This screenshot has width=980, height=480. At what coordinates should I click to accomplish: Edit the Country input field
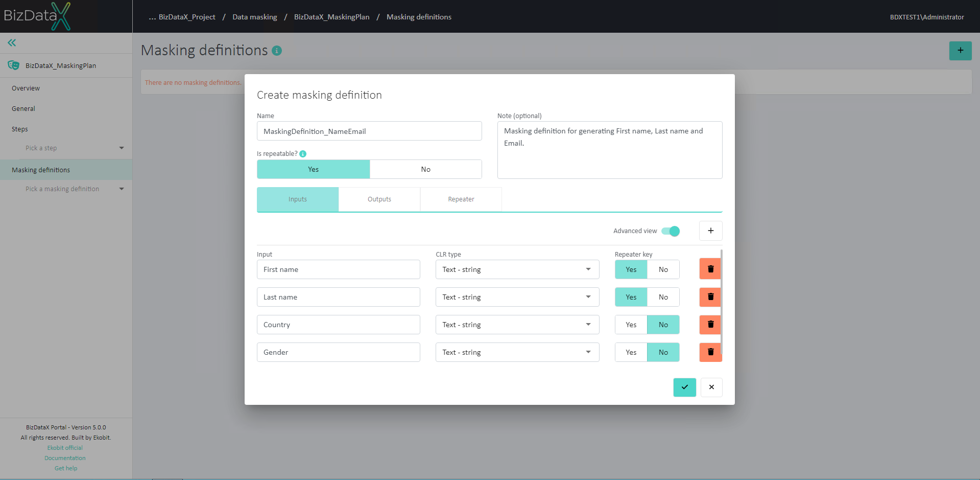coord(339,325)
